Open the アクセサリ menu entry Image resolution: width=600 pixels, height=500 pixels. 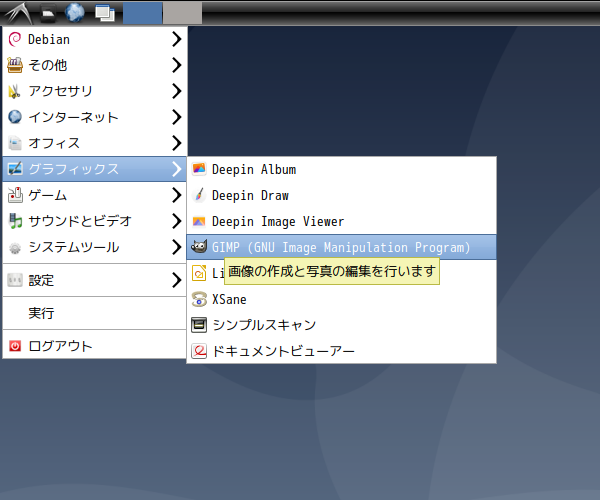click(x=95, y=91)
